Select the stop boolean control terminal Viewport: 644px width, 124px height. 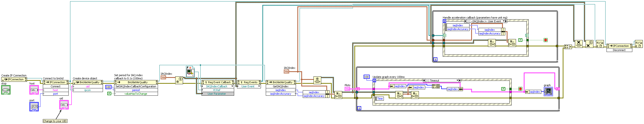[6, 90]
